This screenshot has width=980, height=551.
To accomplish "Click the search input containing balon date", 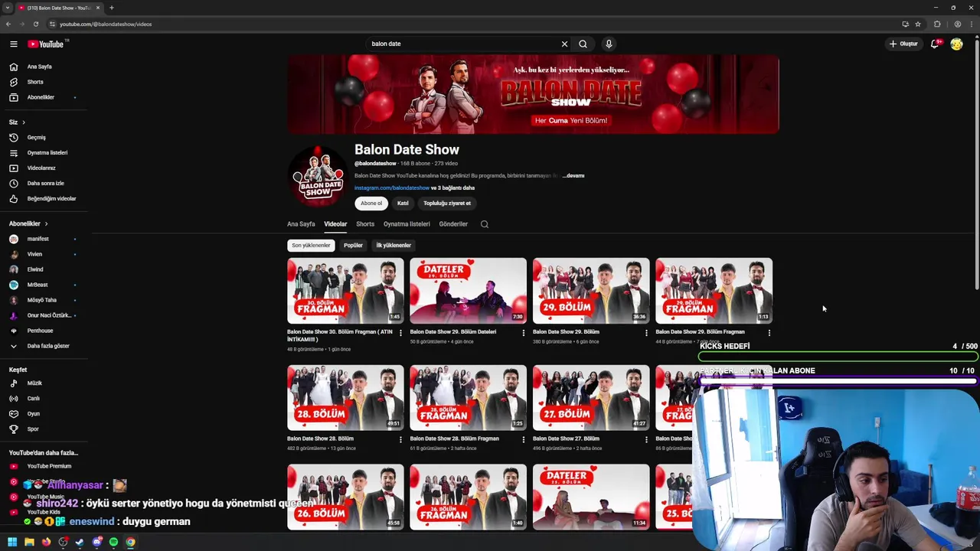I will click(464, 44).
